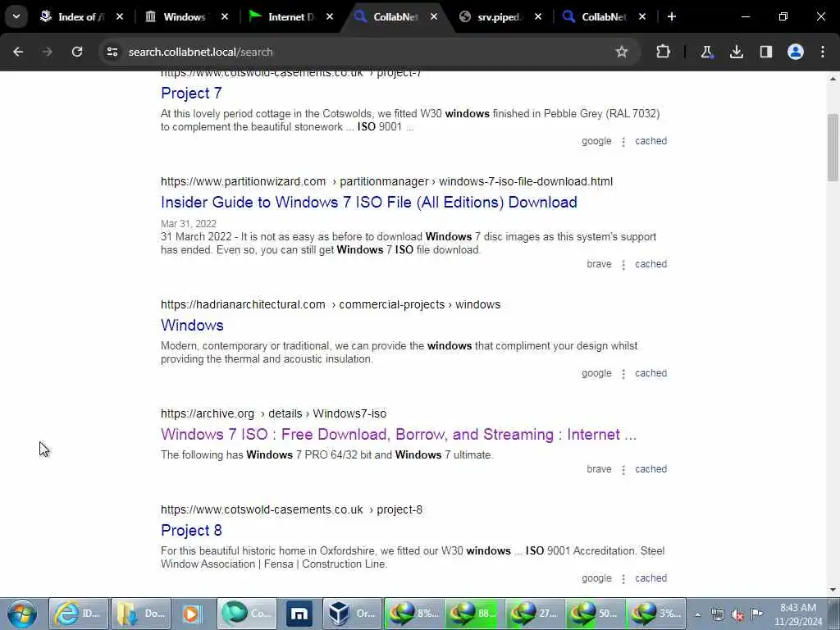Screen dimensions: 840x630
Task: Open three-dot options for Project 8 result
Action: coord(623,580)
